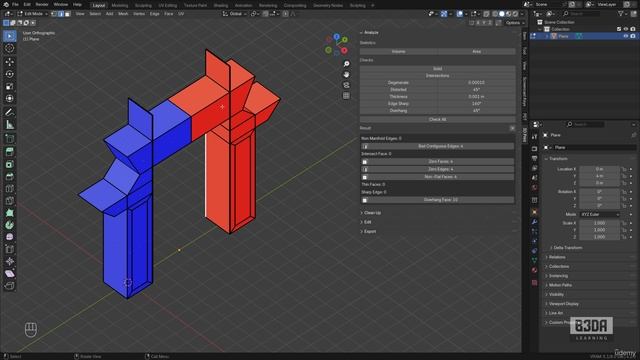The width and height of the screenshot is (640, 360).
Task: Select the Rotate tool in the toolbar
Action: click(9, 74)
